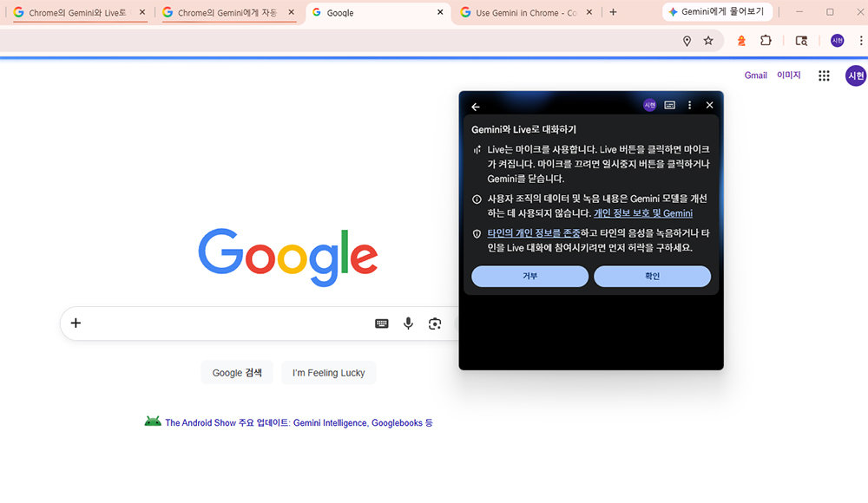Close the Chrome의 Gemini에게 자동 tab
Viewport: 868px width, 503px height.
coord(291,12)
